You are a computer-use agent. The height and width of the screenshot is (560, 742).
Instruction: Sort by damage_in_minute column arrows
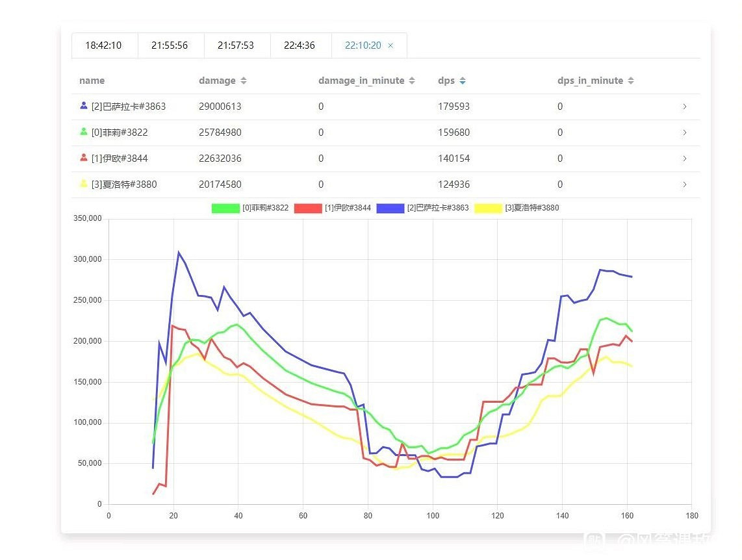pos(411,81)
